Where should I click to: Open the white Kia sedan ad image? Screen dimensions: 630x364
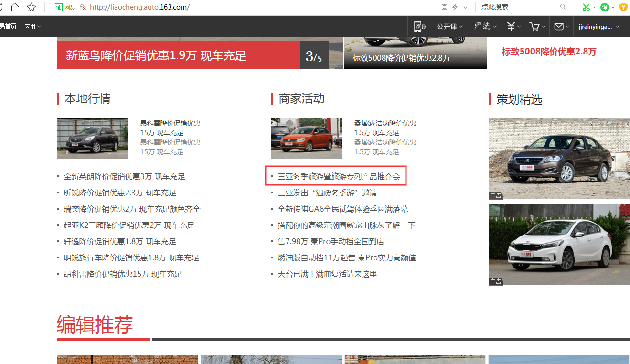point(559,245)
